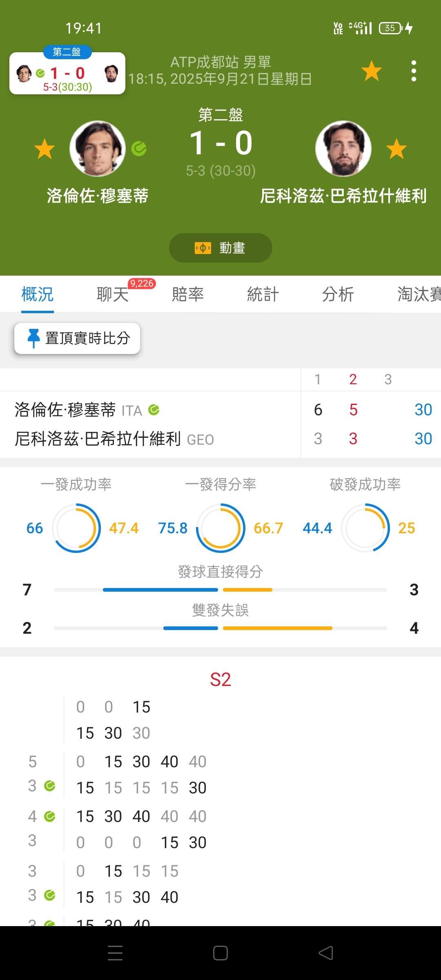The height and width of the screenshot is (980, 441).
Task: Tap the 一發成功率 circular chart
Action: (76, 528)
